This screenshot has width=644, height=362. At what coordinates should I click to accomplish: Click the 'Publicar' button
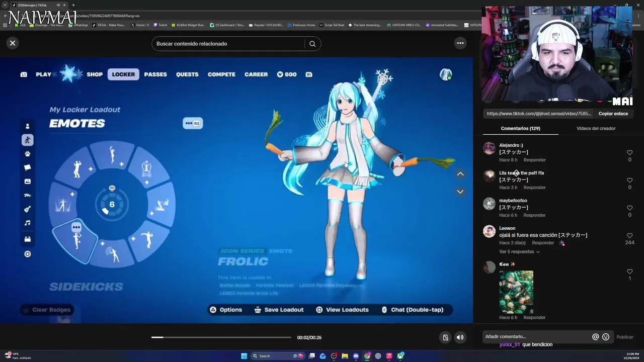tap(625, 337)
